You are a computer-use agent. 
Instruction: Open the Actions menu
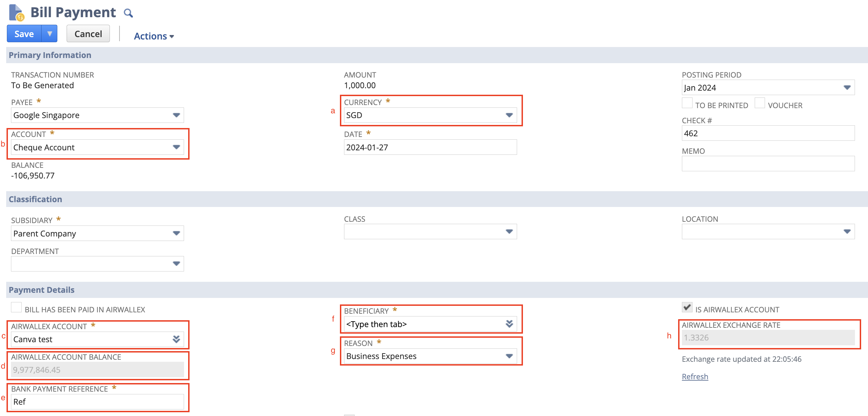pyautogui.click(x=153, y=36)
